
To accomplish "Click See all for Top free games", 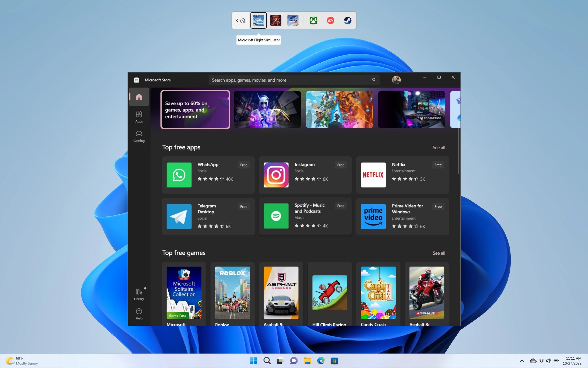I will point(439,253).
